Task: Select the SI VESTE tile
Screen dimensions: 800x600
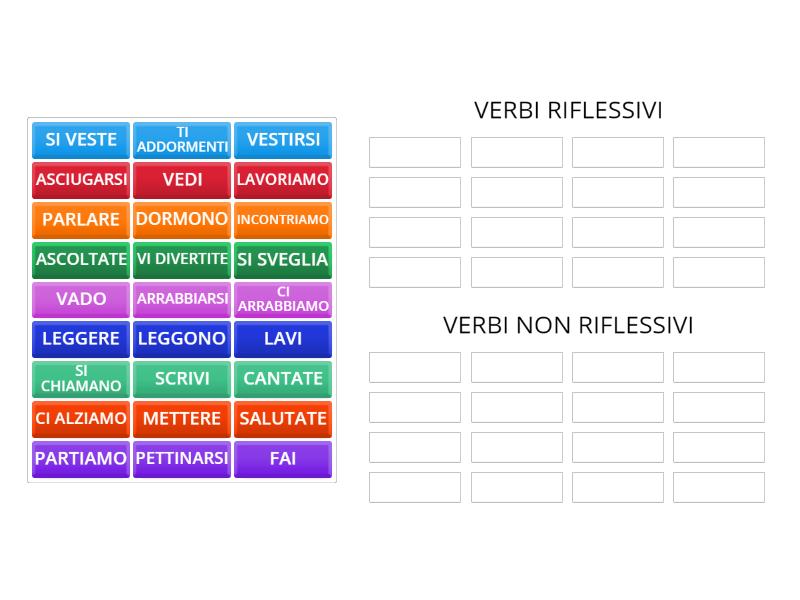Action: [x=80, y=140]
